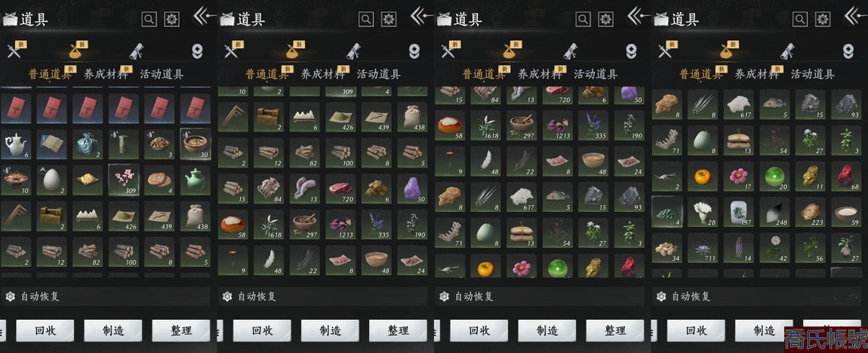Select the white teapot item with count 6
The image size is (868, 353).
click(x=16, y=144)
